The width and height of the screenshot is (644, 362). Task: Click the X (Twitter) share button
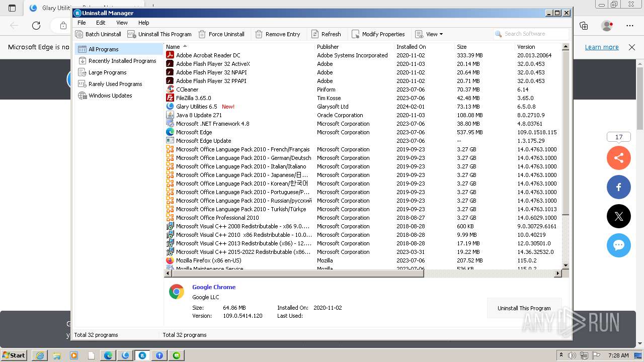click(619, 216)
